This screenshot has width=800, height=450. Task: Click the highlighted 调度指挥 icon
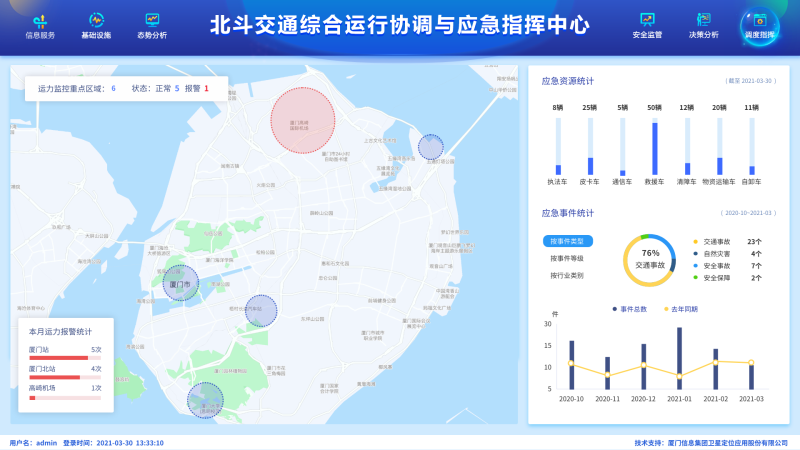759,23
